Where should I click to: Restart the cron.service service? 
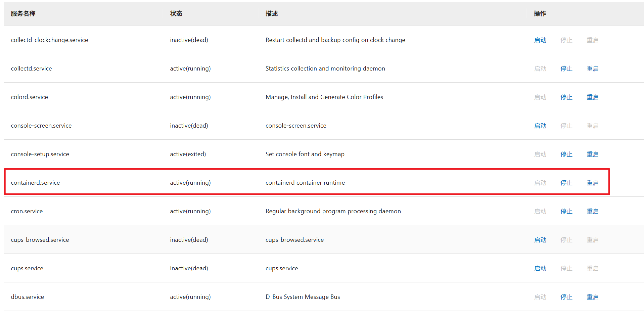coord(592,211)
